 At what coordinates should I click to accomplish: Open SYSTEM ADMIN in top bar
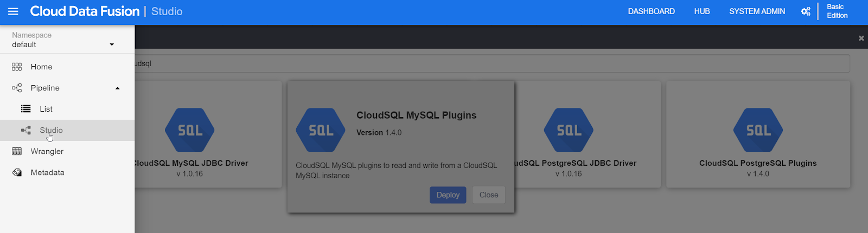tap(757, 11)
